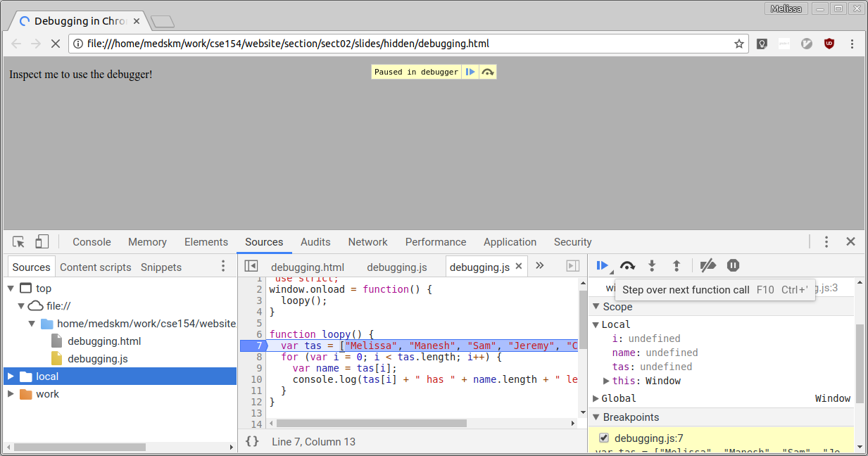This screenshot has width=868, height=456.
Task: Deactivate all breakpoints using toolbar icon
Action: (708, 265)
